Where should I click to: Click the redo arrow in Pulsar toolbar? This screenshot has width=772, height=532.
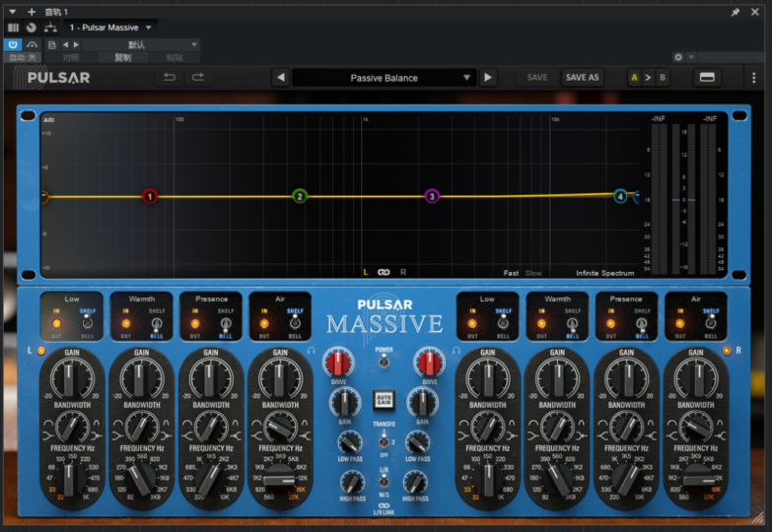pyautogui.click(x=197, y=78)
